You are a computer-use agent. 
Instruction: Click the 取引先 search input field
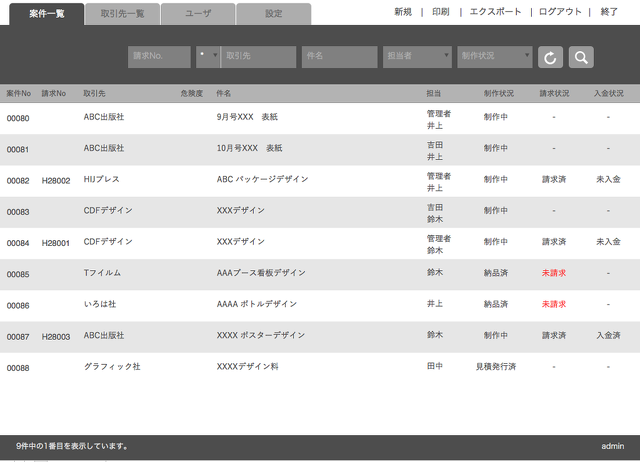tap(258, 57)
